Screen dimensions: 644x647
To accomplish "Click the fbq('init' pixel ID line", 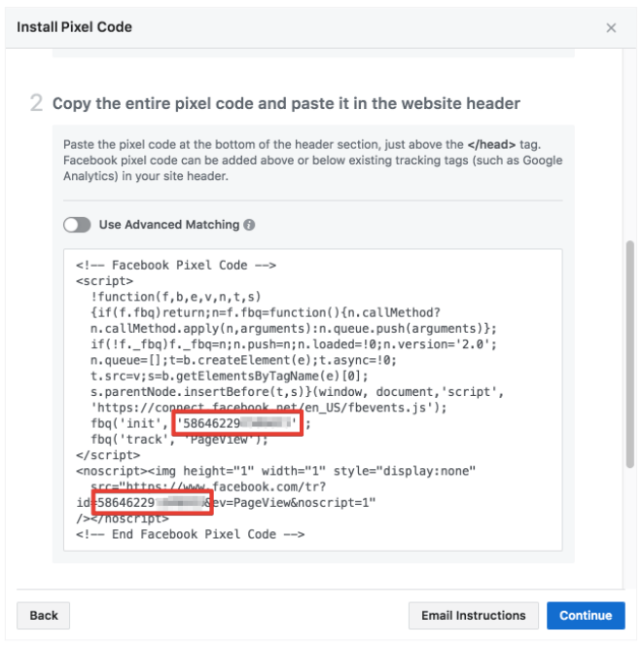I will (200, 423).
